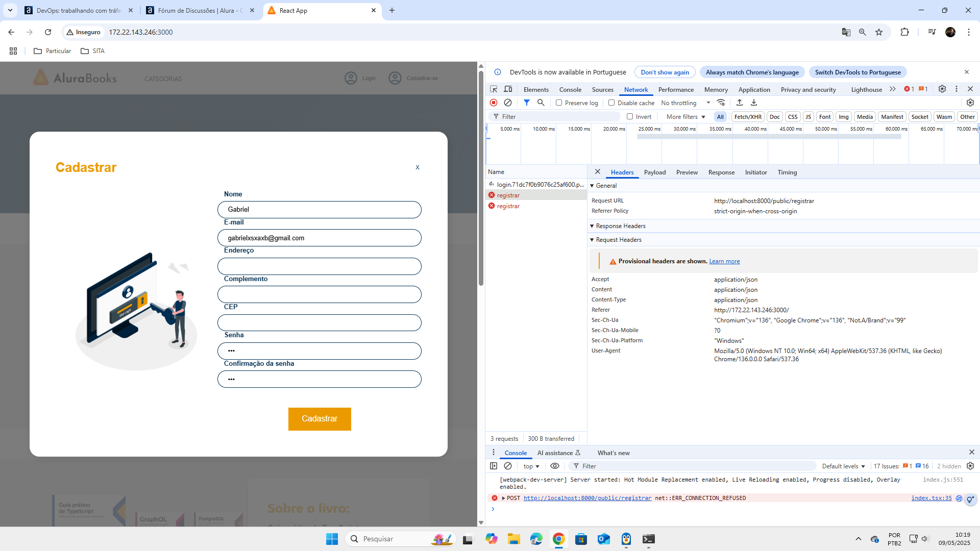The image size is (980, 551).
Task: Open the Chrome extensions puzzle icon
Action: click(x=904, y=32)
